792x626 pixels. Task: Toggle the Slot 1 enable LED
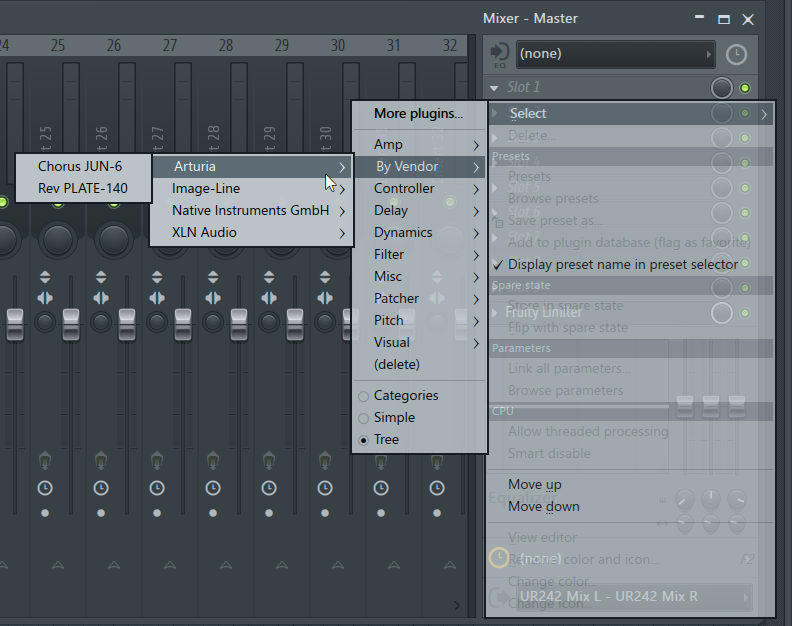pos(745,88)
